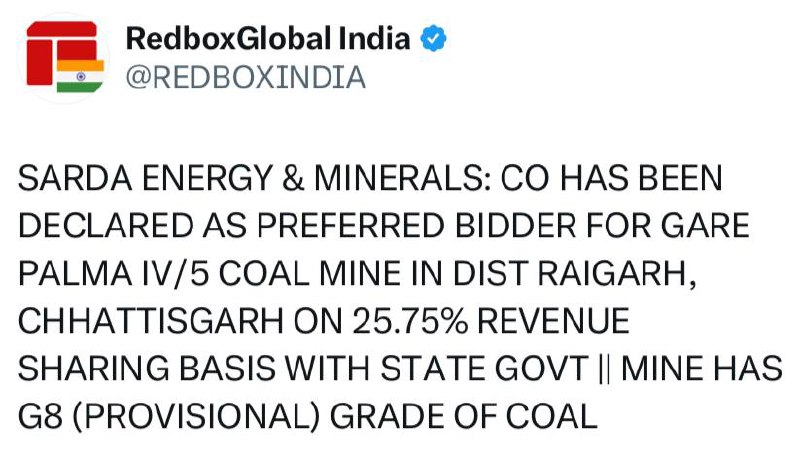Open the @REDBOXINDIA handle link
800x458 pixels.
click(x=245, y=78)
